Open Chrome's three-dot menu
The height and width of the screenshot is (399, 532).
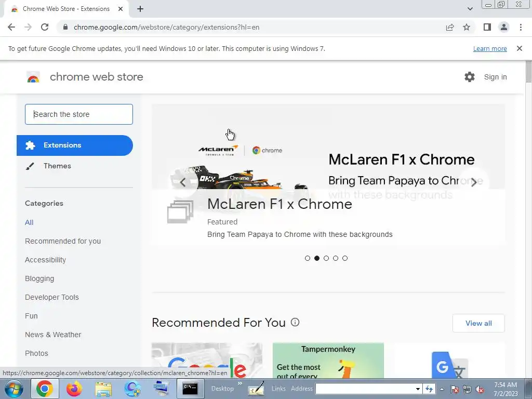coord(521,27)
